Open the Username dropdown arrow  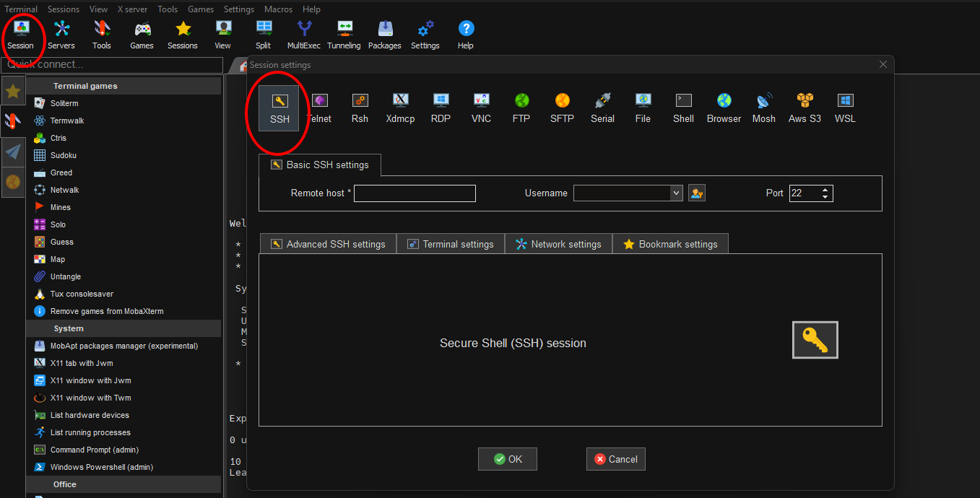tap(676, 193)
